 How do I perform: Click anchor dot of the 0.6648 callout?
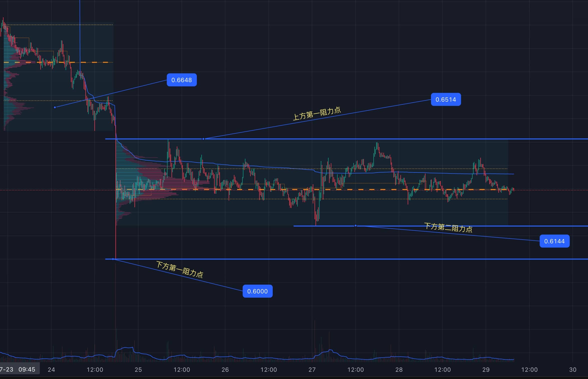pos(55,107)
